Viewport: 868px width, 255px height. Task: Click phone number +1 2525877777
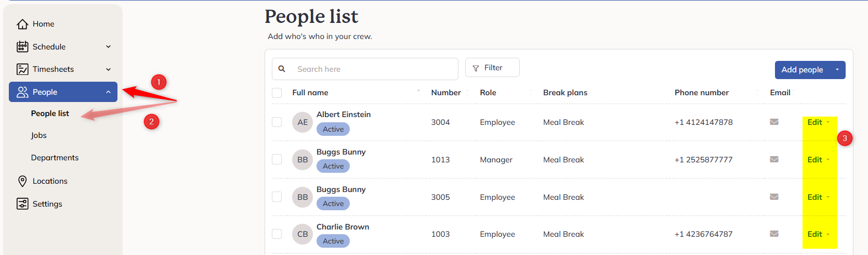point(704,160)
